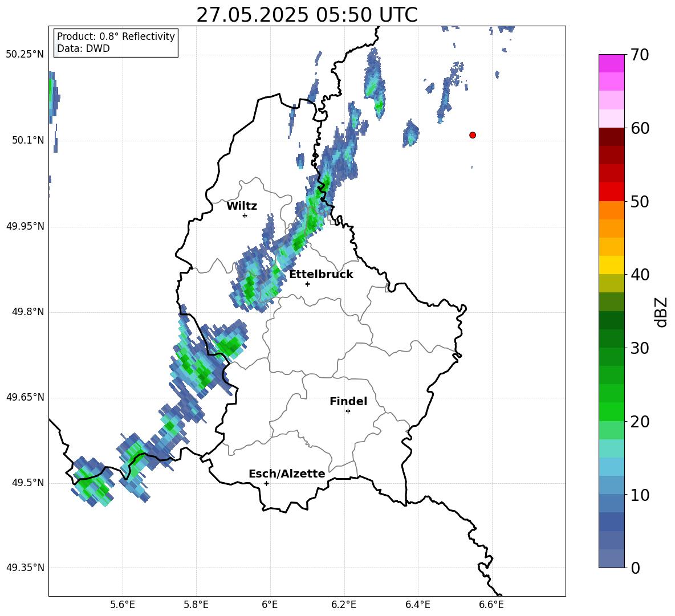
Task: Click the 5.8°E longitude label
Action: click(196, 605)
